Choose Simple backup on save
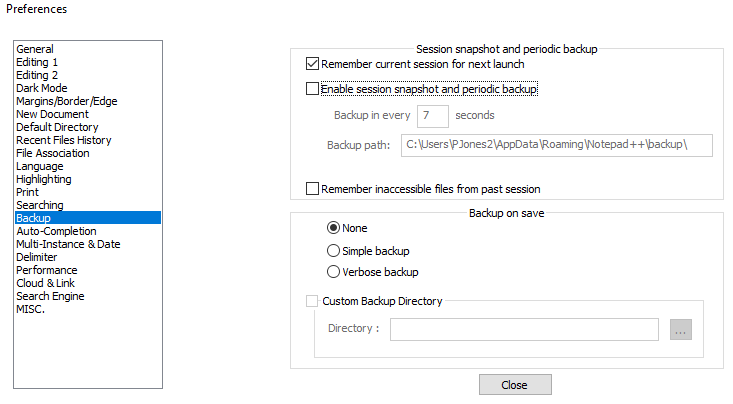Viewport: 733px width, 404px height. [334, 250]
